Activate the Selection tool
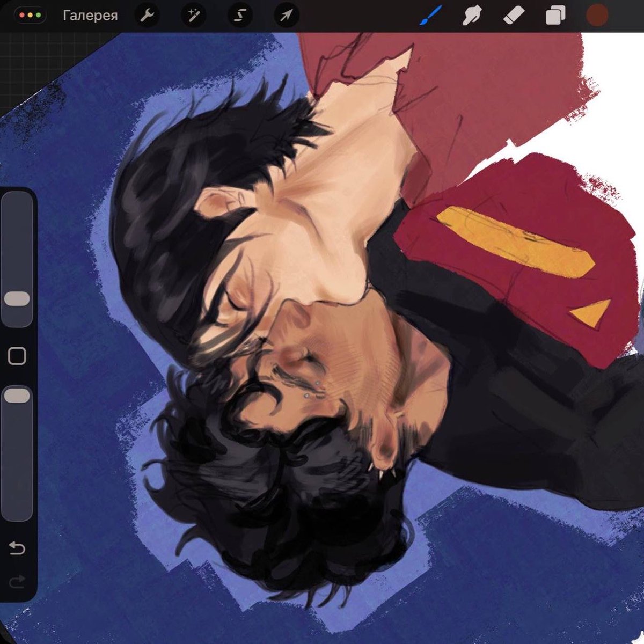The height and width of the screenshot is (644, 644). 239,16
